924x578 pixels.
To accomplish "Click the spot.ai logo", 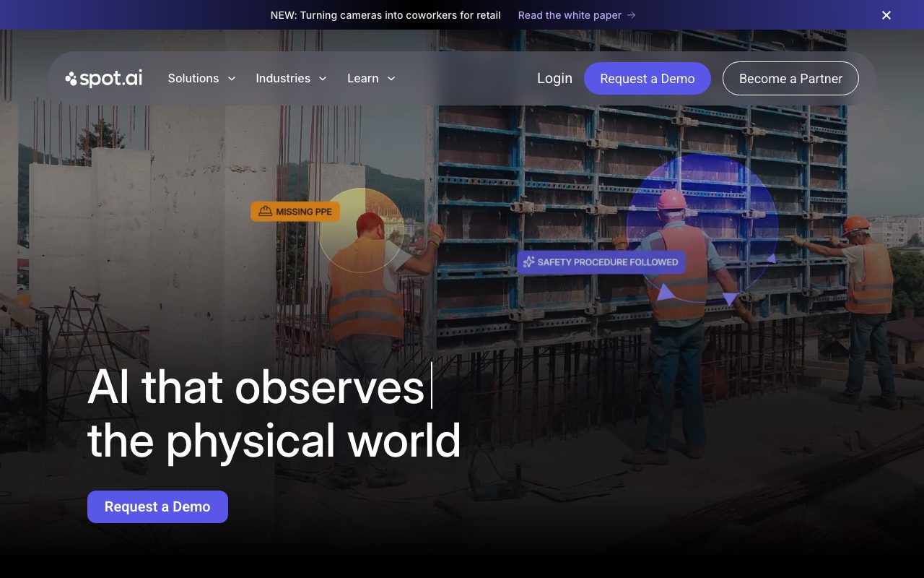I will [x=104, y=79].
